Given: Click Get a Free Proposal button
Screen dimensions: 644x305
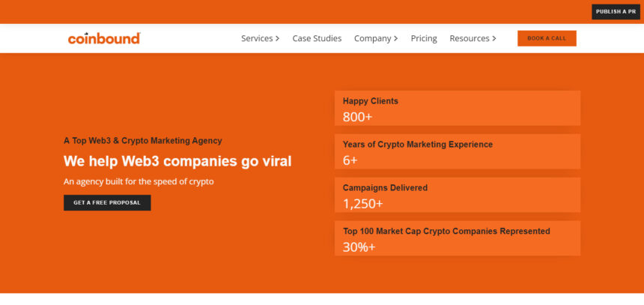Looking at the screenshot, I should pos(107,202).
